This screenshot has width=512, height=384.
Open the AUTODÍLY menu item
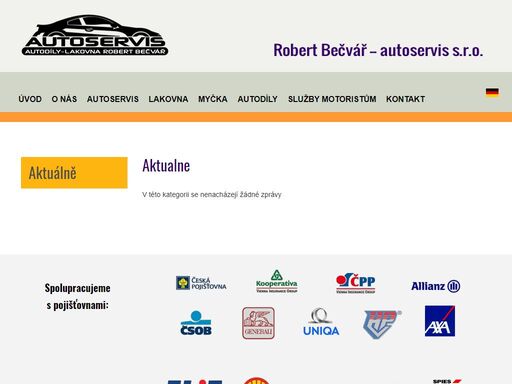click(x=257, y=99)
